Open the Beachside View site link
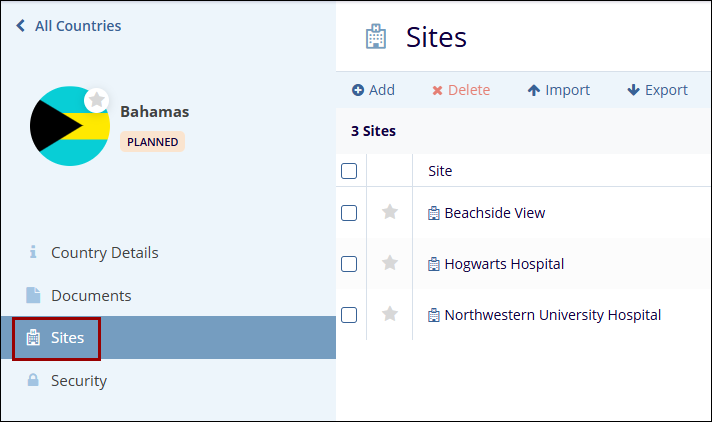Viewport: 712px width, 422px height. pos(494,213)
